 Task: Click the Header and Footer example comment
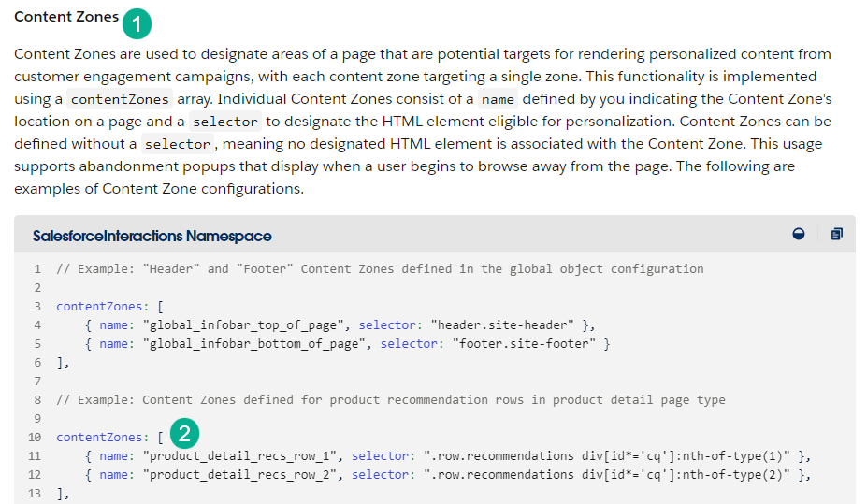click(380, 268)
